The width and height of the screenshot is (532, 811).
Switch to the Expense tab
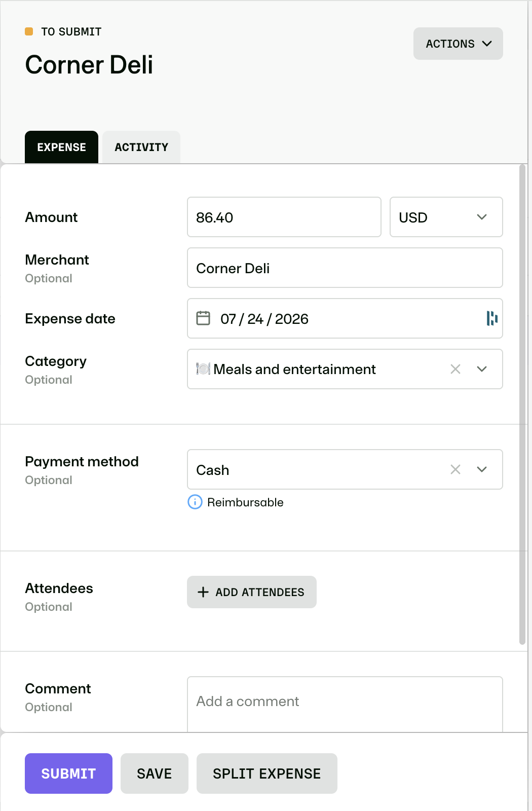click(61, 147)
